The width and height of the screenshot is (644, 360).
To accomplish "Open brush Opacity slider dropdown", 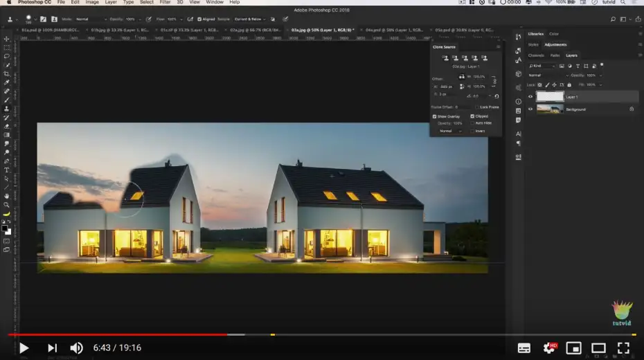I will coord(140,19).
